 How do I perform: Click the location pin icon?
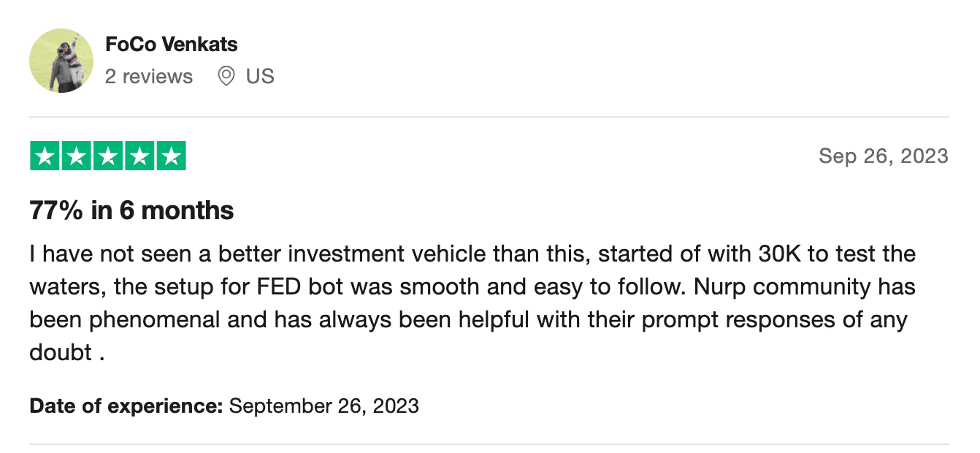pos(226,76)
